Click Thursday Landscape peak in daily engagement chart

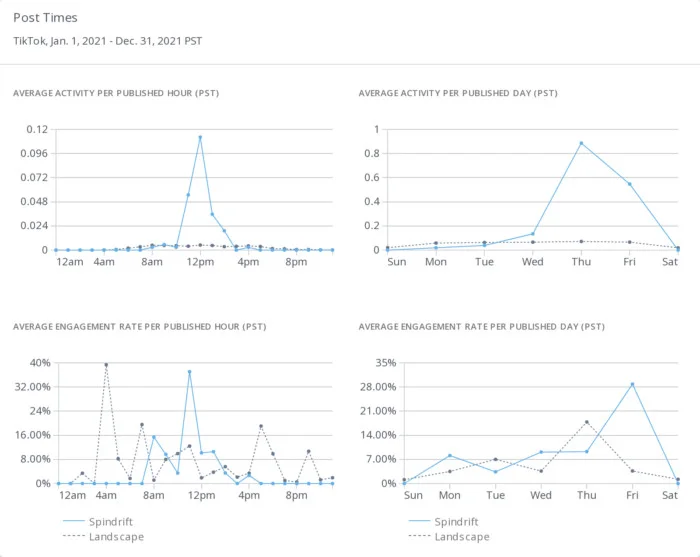click(587, 422)
